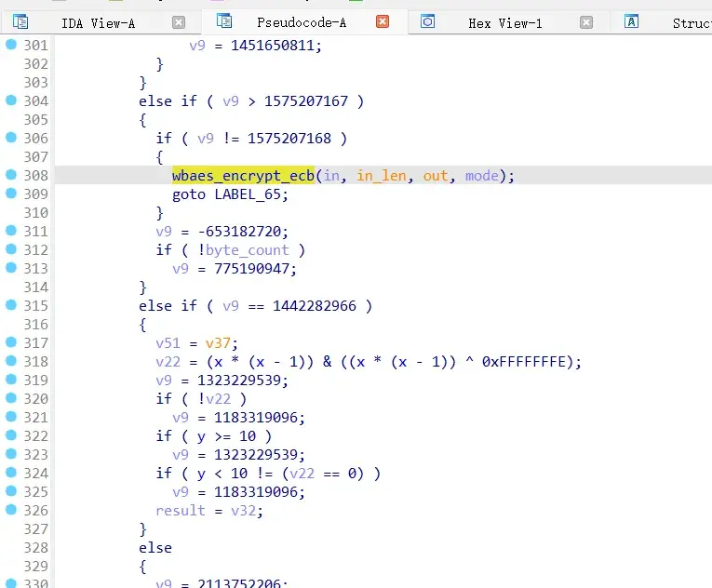Screen dimensions: 712x588
Task: Click the Pseudocode-A tab icon
Action: tap(224, 20)
